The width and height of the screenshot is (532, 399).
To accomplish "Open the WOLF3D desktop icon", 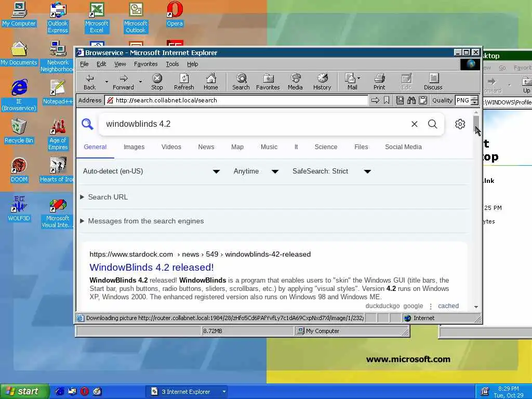I will point(19,209).
